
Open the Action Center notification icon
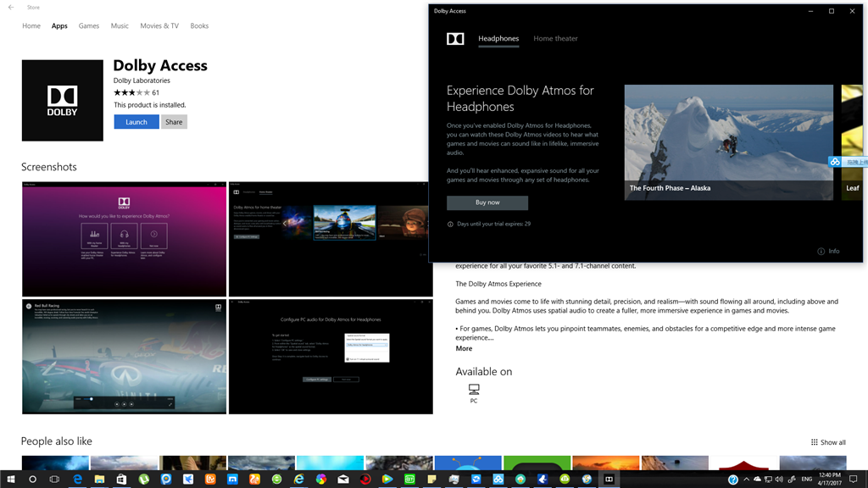pos(854,480)
